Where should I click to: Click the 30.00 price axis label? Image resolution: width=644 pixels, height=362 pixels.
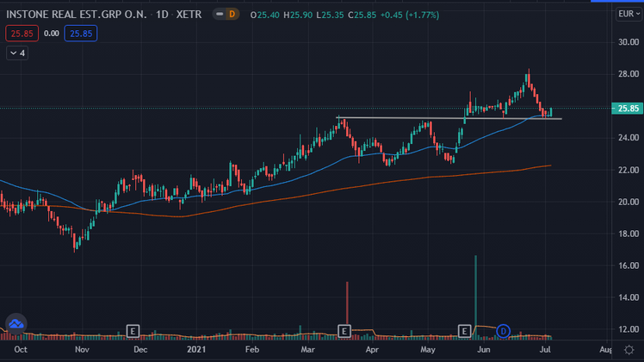coord(629,42)
